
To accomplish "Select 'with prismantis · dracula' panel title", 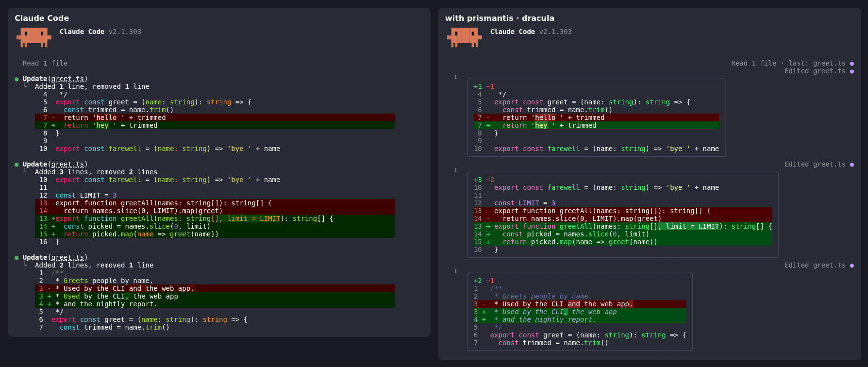I will point(500,18).
